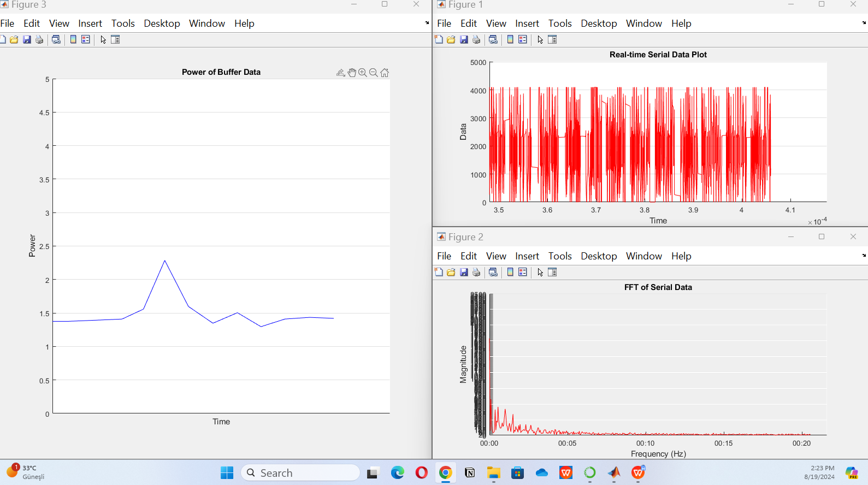The image size is (868, 485).
Task: Toggle Insert Colorbar in Figure 3 toolbar
Action: click(x=73, y=39)
